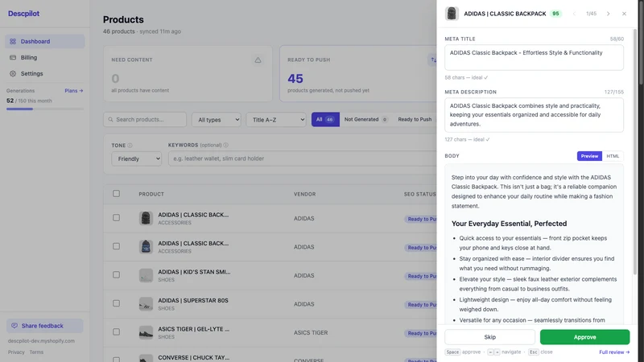
Task: Click the Kid's Stan Smith thumbnail
Action: [146, 275]
